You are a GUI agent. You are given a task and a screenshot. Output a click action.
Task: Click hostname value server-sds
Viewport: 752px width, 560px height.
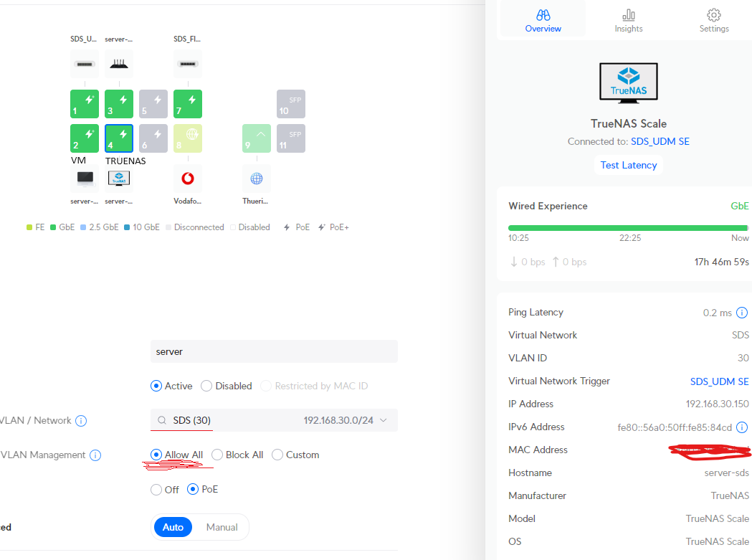click(726, 473)
